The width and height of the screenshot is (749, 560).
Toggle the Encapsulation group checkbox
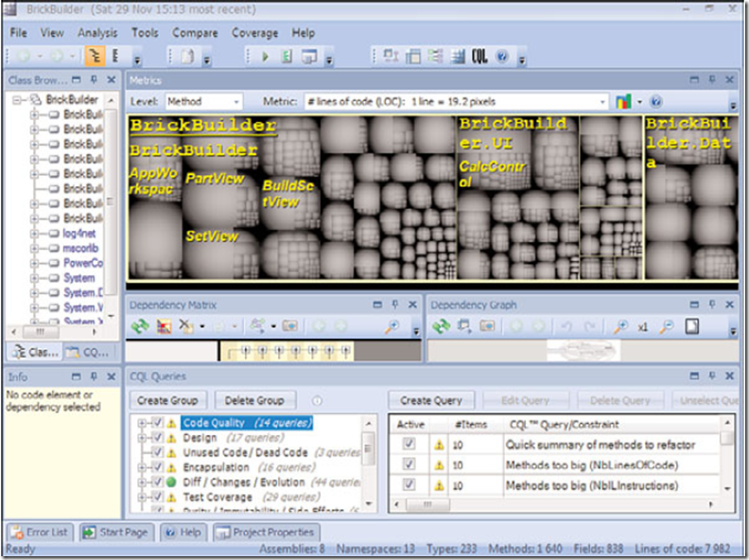(x=157, y=467)
